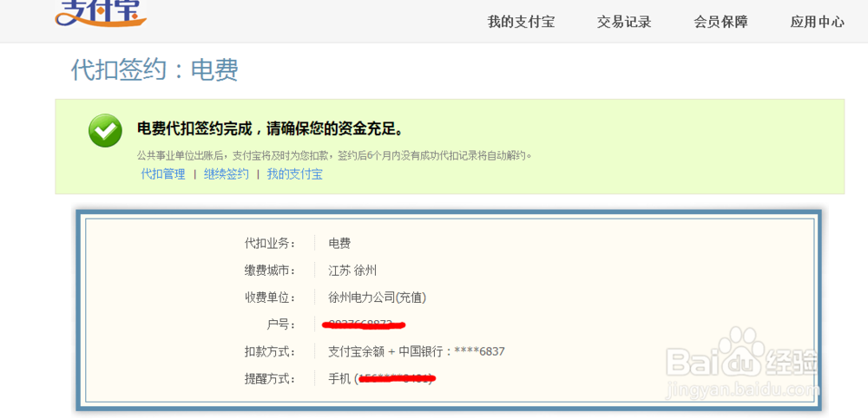The height and width of the screenshot is (419, 868).
Task: Open 会员保障 in the top navigation
Action: tap(720, 23)
